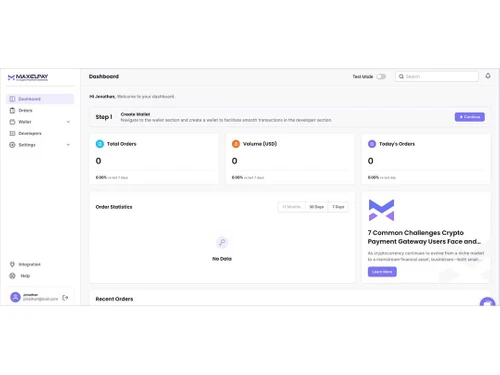
Task: Select the 7 Days statistics tab
Action: (338, 207)
